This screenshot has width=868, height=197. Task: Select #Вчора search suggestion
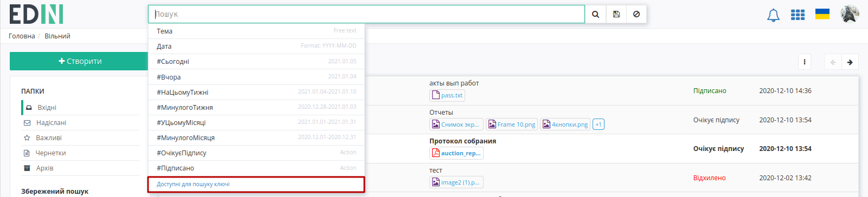(x=256, y=77)
